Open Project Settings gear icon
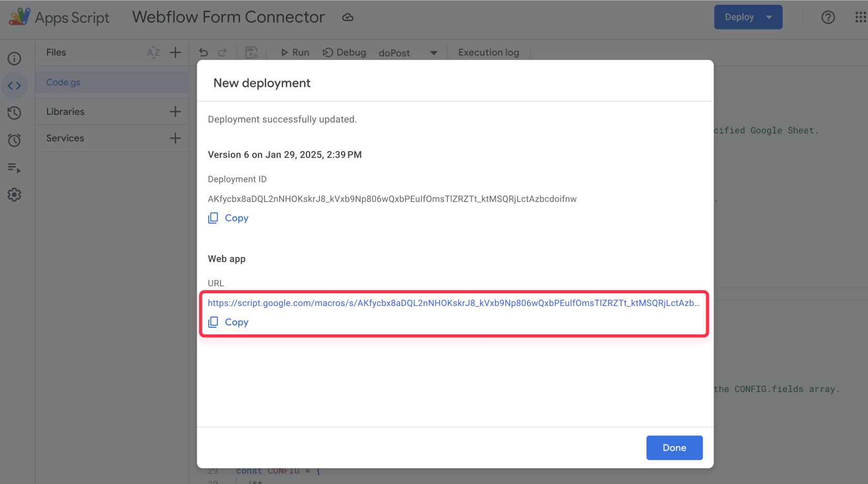The width and height of the screenshot is (868, 484). pyautogui.click(x=14, y=194)
